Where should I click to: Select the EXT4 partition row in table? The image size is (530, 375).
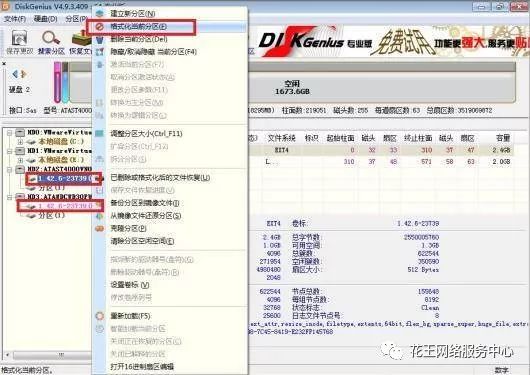[381, 150]
